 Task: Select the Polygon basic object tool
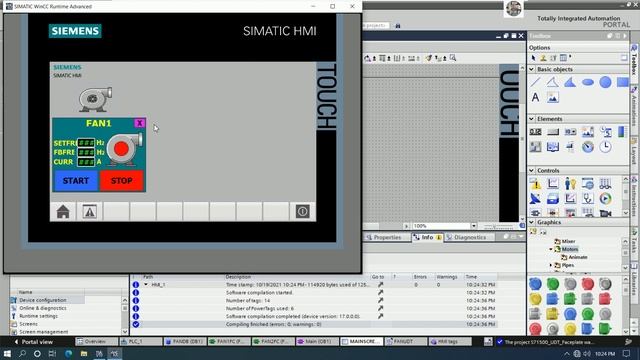[x=570, y=82]
